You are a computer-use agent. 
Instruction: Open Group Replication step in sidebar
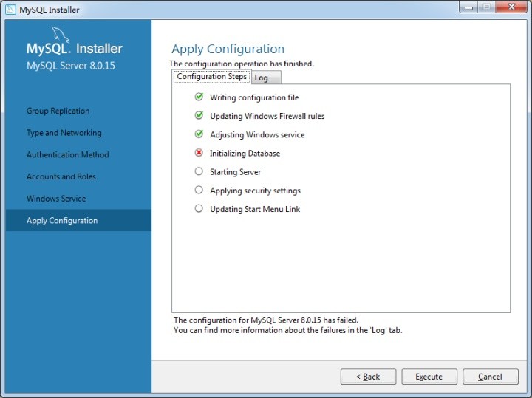(58, 111)
